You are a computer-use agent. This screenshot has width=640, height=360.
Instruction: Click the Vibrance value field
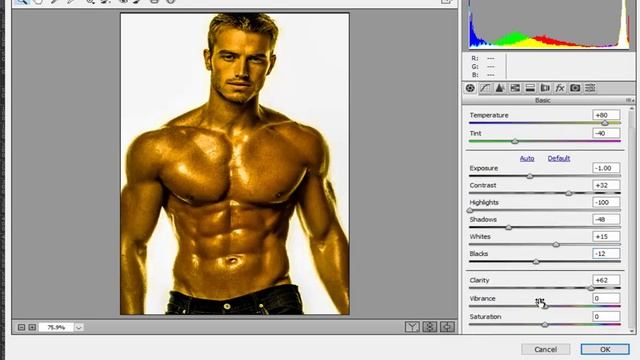pyautogui.click(x=606, y=298)
